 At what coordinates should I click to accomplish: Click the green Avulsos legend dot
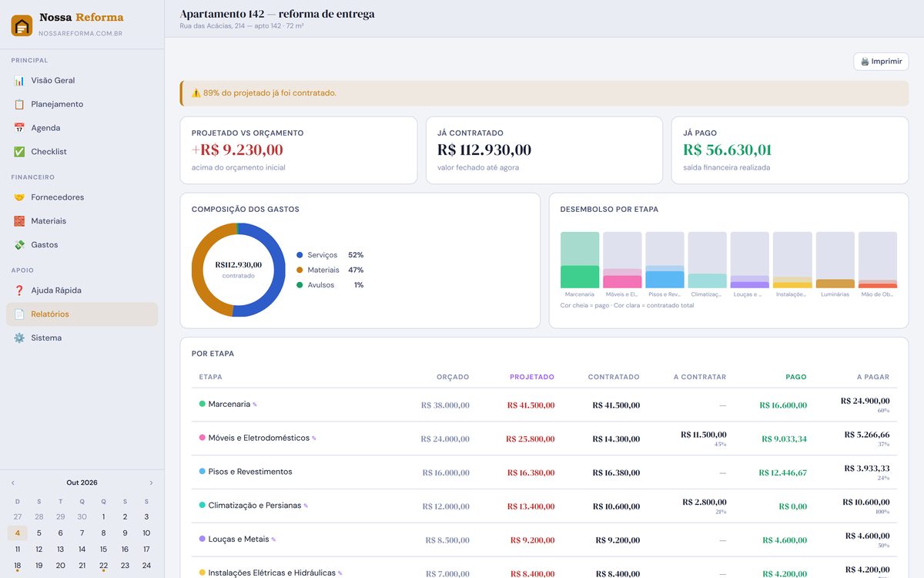[300, 285]
